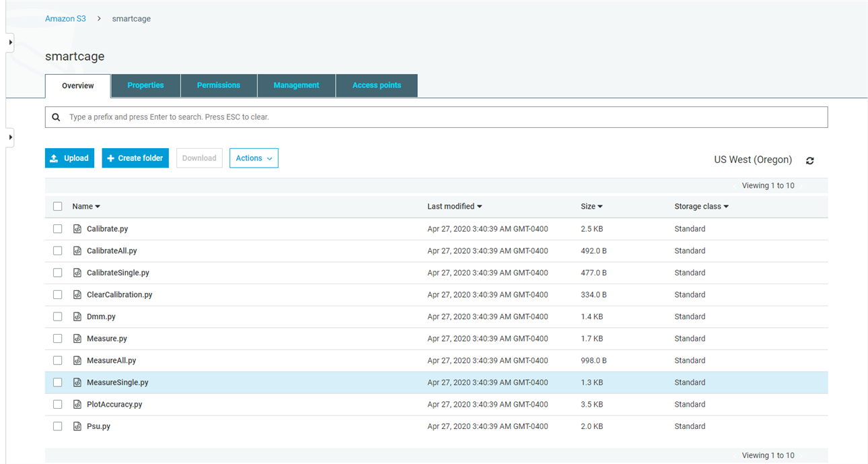Image resolution: width=868 pixels, height=464 pixels.
Task: Click the refresh icon next to US West (Oregon)
Action: click(x=809, y=161)
